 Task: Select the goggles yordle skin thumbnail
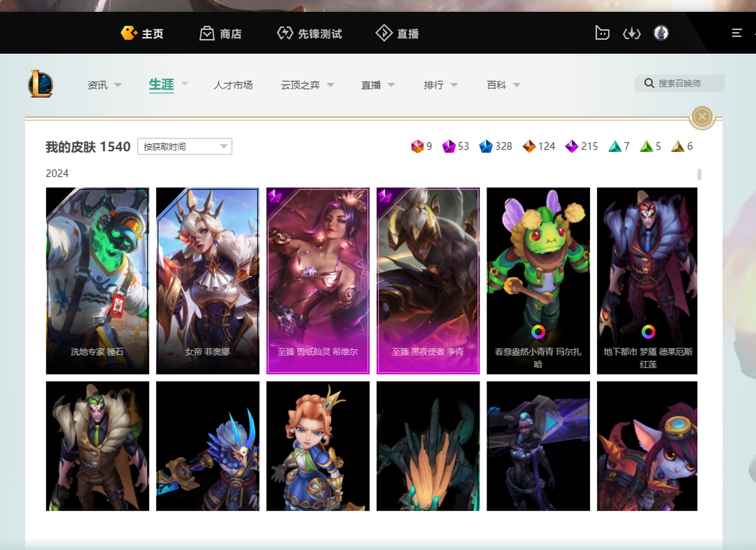click(x=647, y=446)
